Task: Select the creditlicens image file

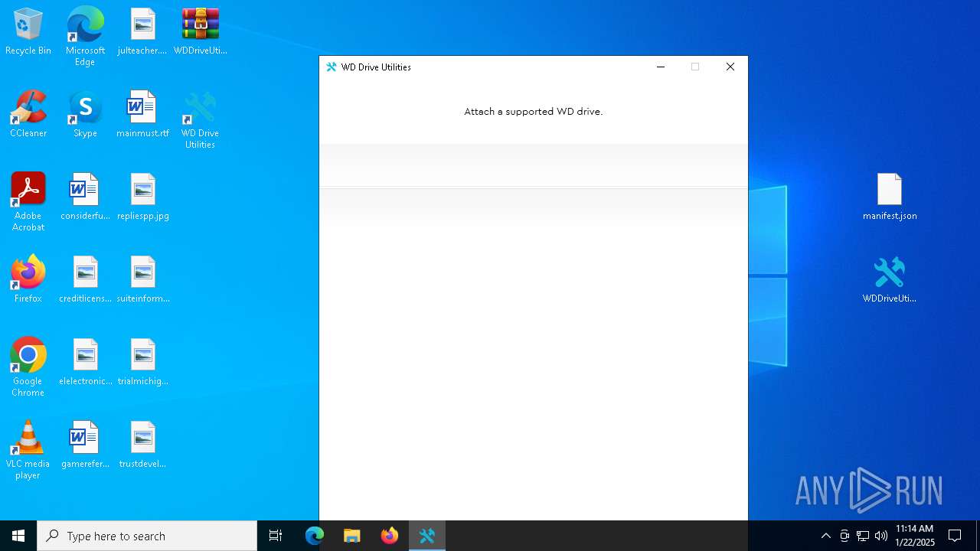Action: (85, 280)
